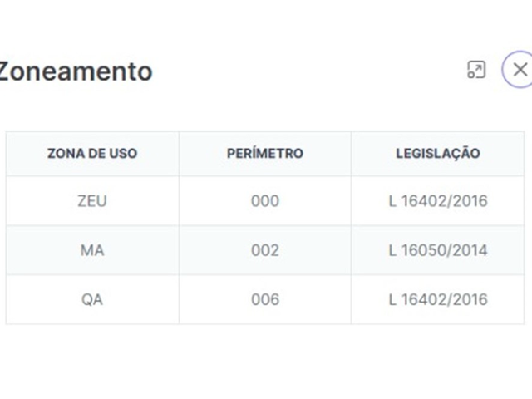
Task: Click the PERÍMETRO column header
Action: tap(264, 154)
